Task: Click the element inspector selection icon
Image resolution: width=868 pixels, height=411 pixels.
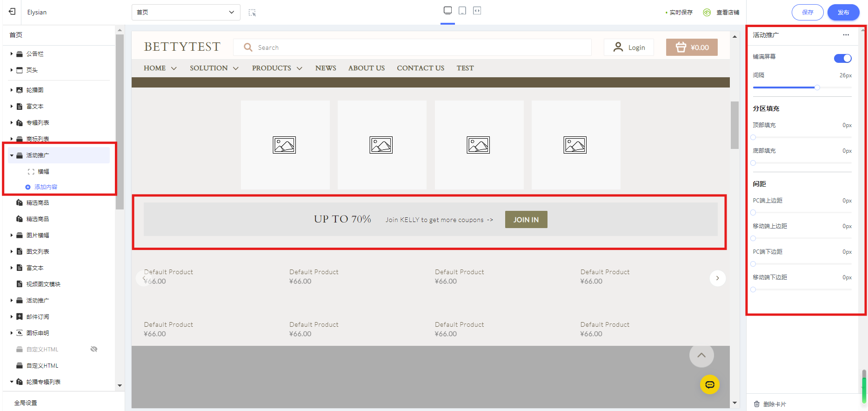Action: pos(252,13)
